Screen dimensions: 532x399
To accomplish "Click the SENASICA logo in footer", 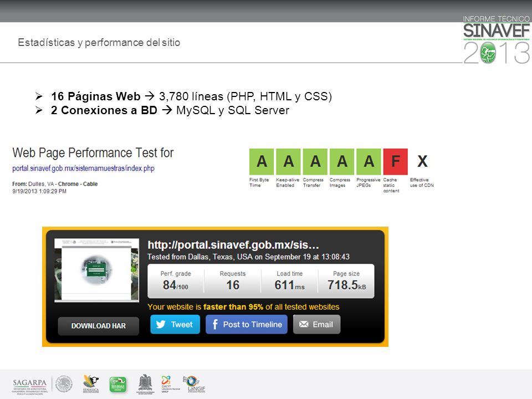I will point(91,384).
